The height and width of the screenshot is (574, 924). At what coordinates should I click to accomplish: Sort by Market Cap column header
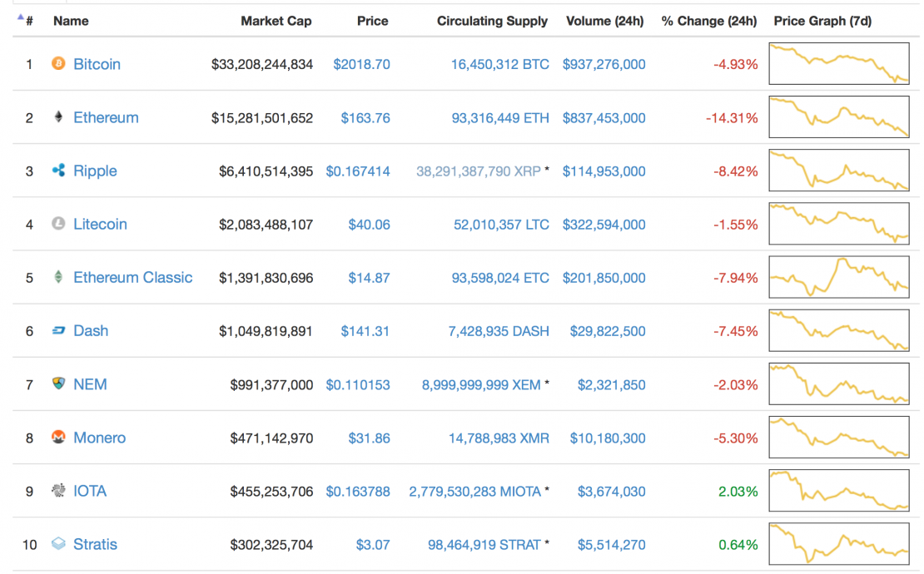(x=276, y=21)
